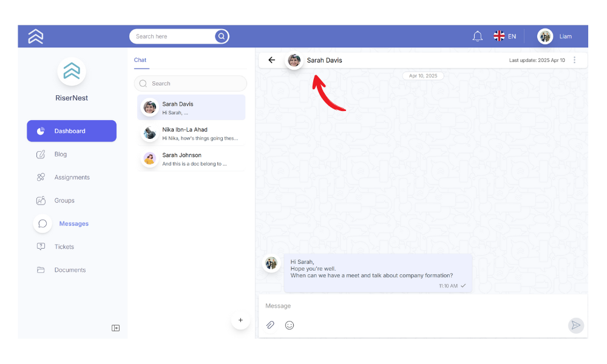The height and width of the screenshot is (364, 607).
Task: Open Dashboard in the sidebar
Action: coord(72,131)
